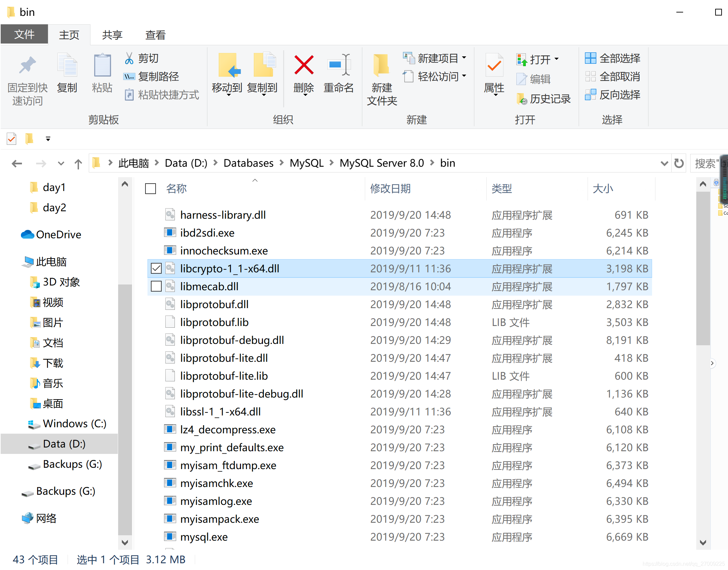The image size is (728, 570).
Task: Select Data (D:) drive in sidebar
Action: tap(59, 444)
